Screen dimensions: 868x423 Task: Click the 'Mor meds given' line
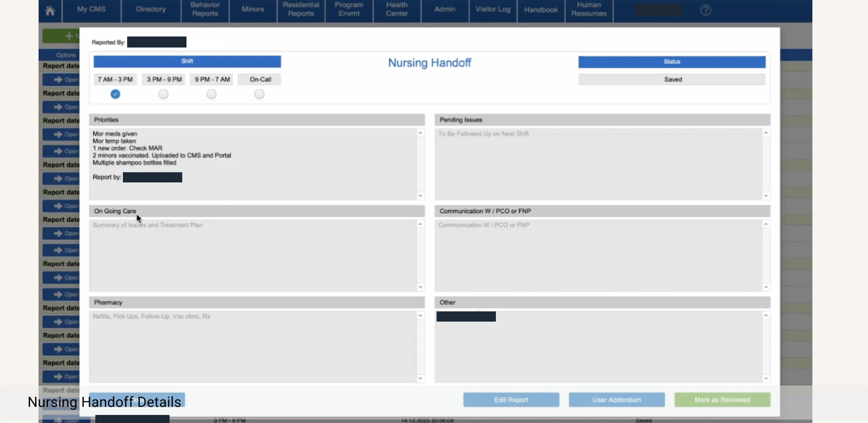pos(115,134)
